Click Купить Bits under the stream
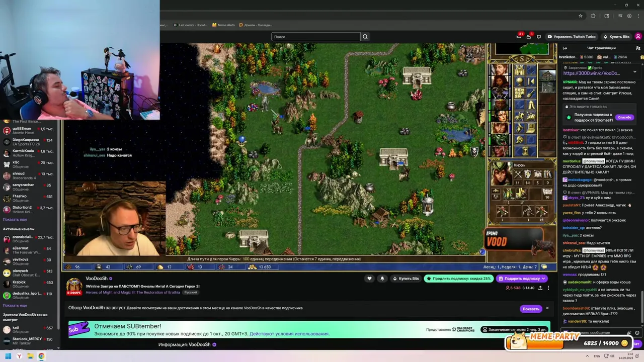 point(406,279)
